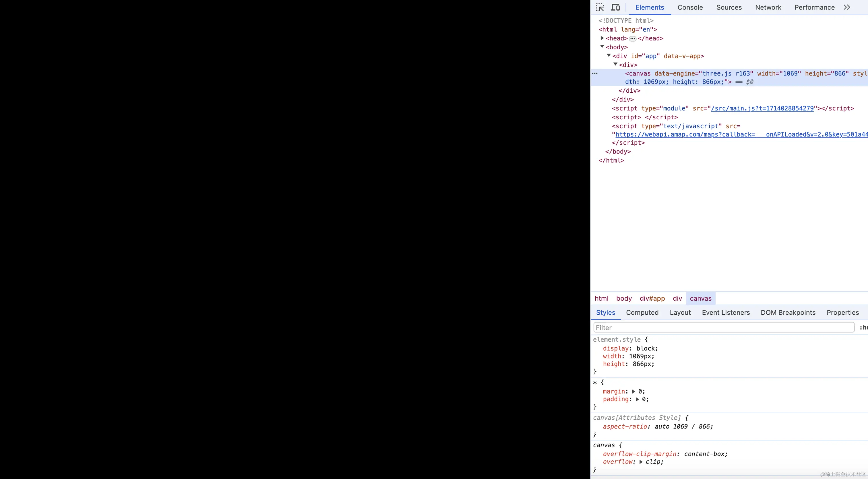Toggle the device toolbar icon
This screenshot has height=479, width=868.
tap(615, 7)
